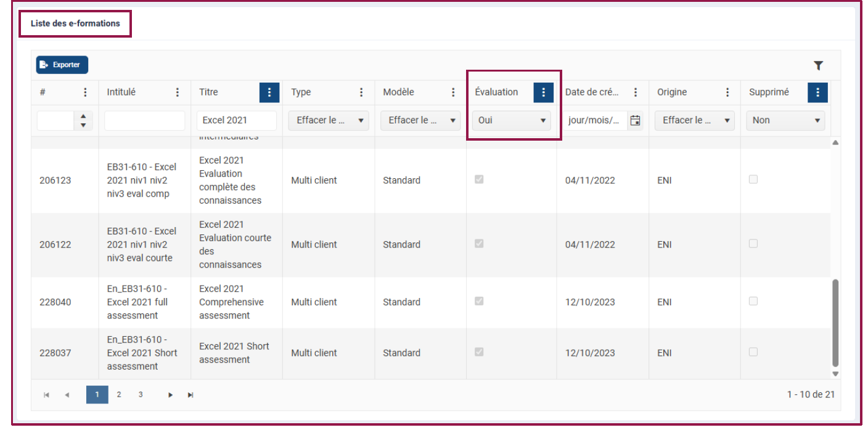Open the Date de création column menu

(x=636, y=93)
